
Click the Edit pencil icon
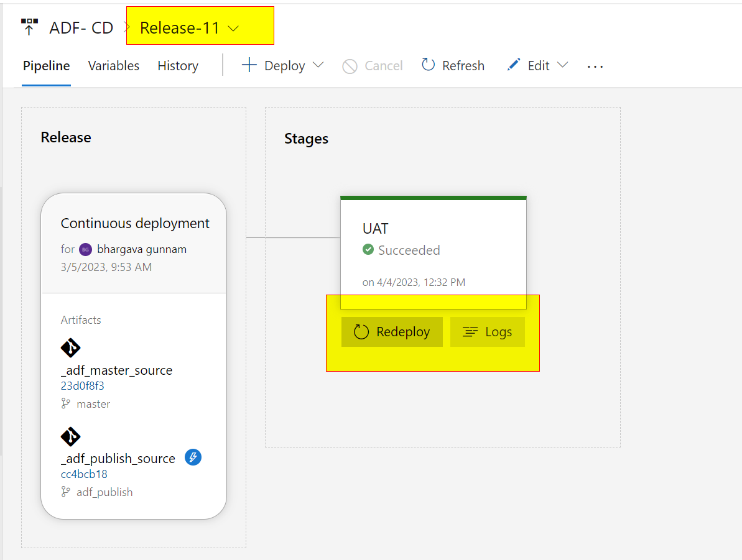point(514,65)
